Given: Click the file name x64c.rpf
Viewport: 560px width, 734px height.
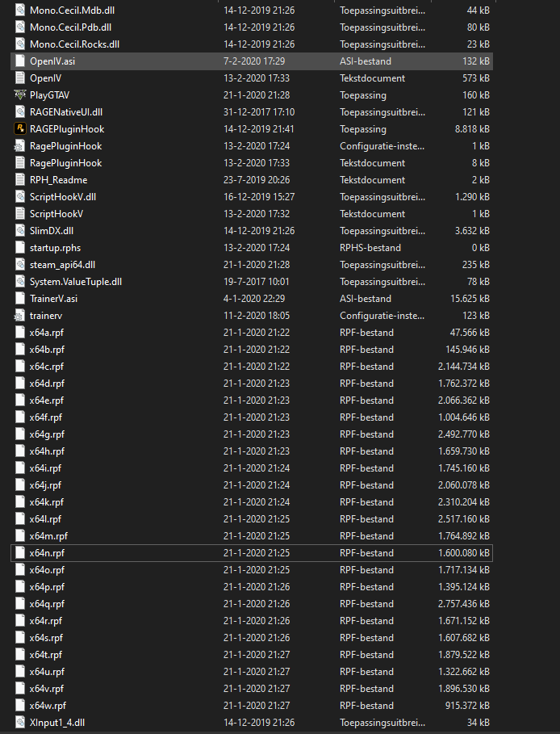Looking at the screenshot, I should pos(46,367).
